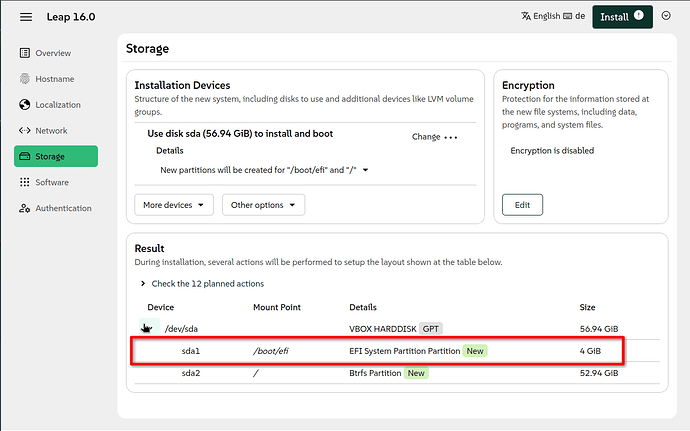This screenshot has width=690, height=431.
Task: Click the 4 GiB size value
Action: coord(590,351)
